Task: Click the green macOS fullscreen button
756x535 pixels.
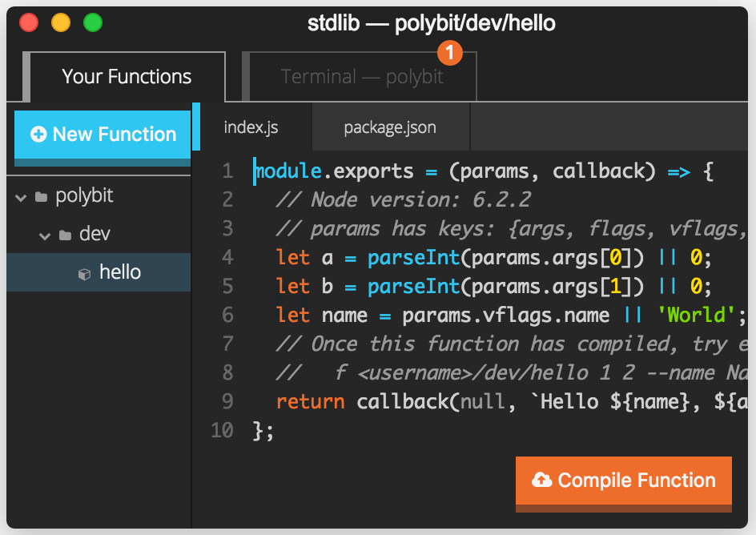Action: (x=93, y=23)
